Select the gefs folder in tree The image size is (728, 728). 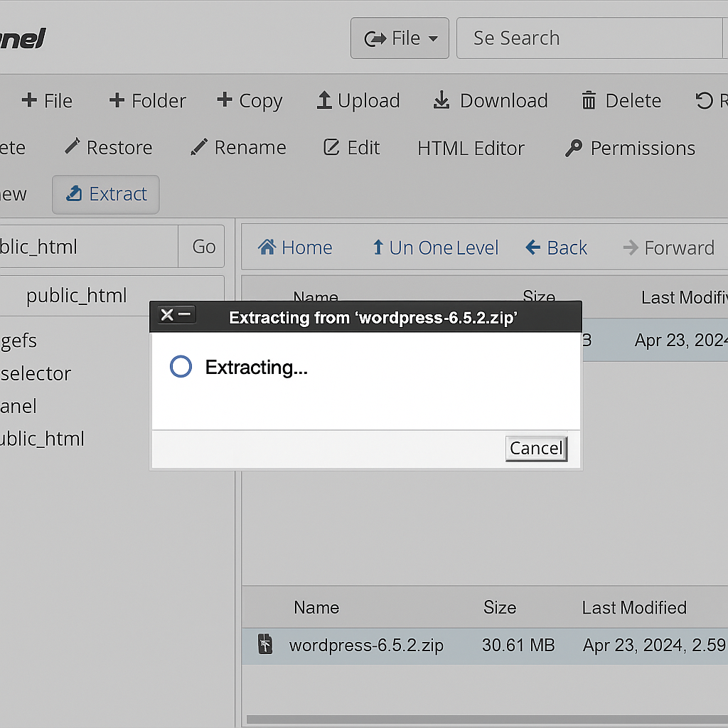(x=18, y=341)
